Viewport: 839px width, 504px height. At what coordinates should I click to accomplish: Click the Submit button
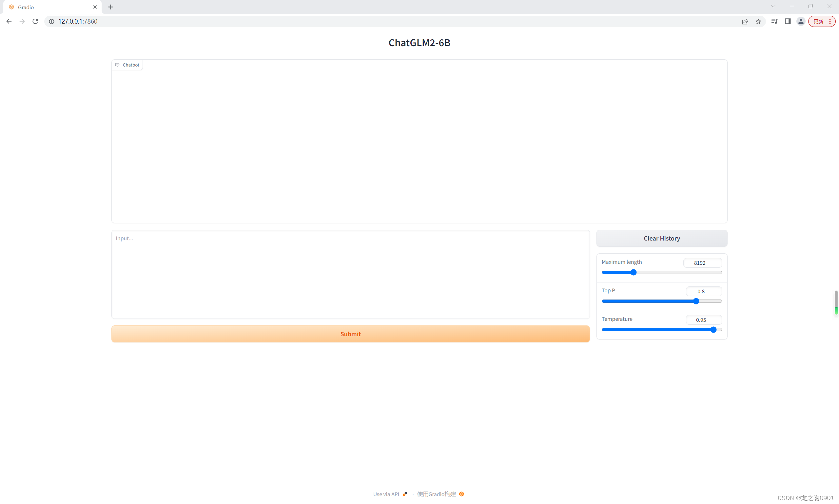351,334
